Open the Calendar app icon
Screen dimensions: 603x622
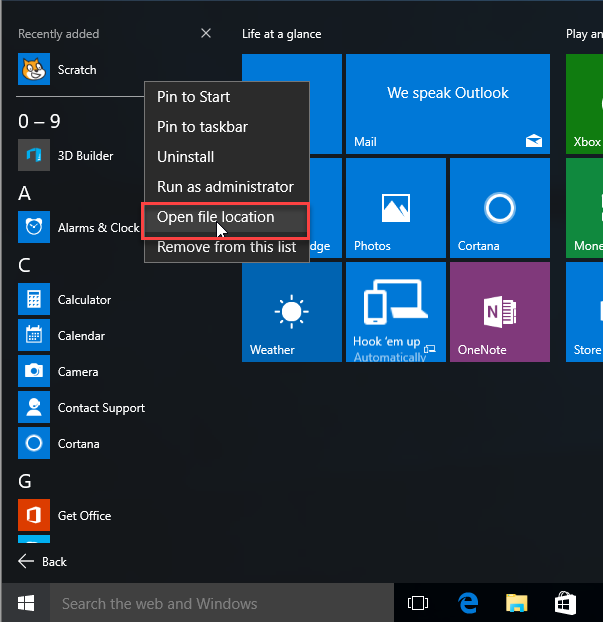coord(34,335)
